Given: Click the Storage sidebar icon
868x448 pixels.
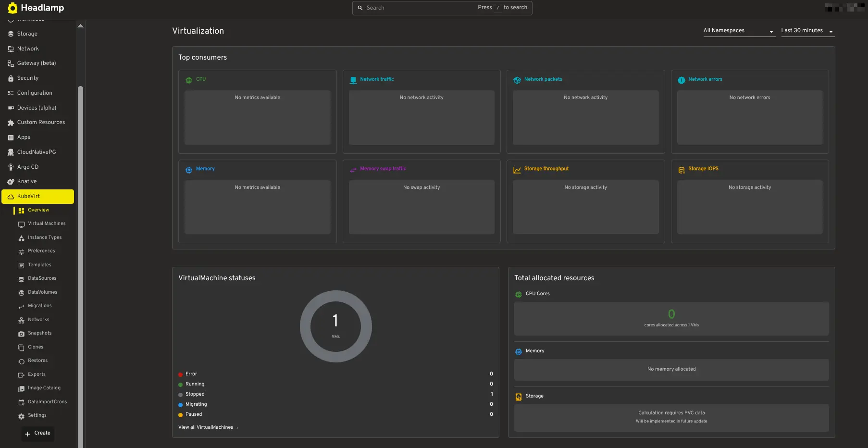Looking at the screenshot, I should (x=11, y=34).
